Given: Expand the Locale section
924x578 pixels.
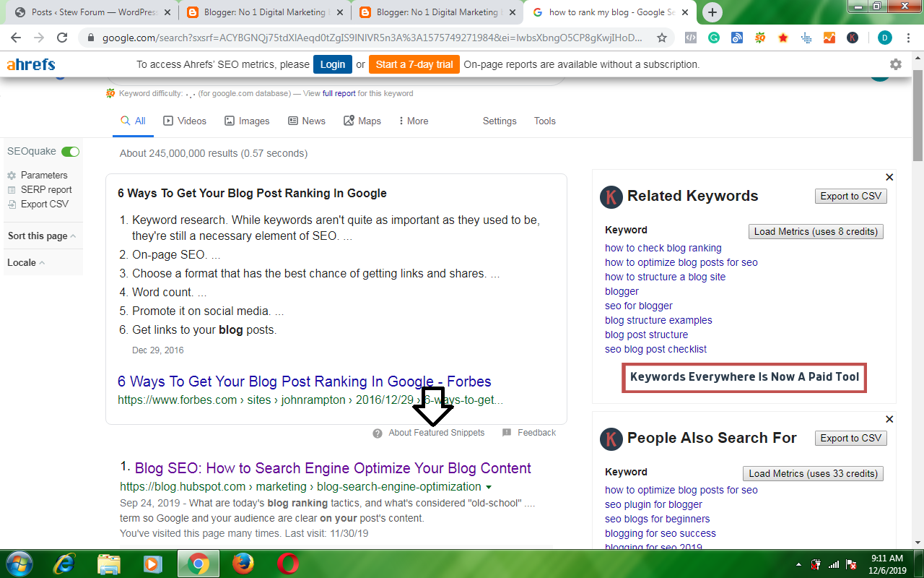Looking at the screenshot, I should point(26,262).
